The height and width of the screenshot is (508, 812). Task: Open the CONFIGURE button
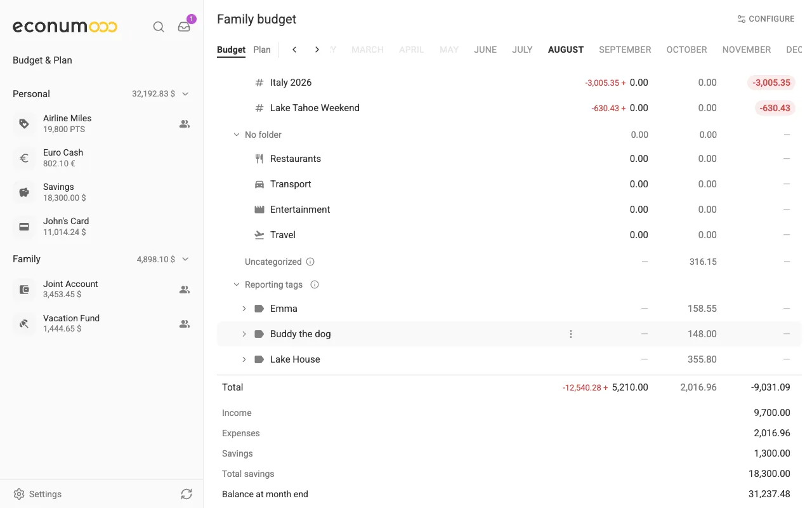766,19
